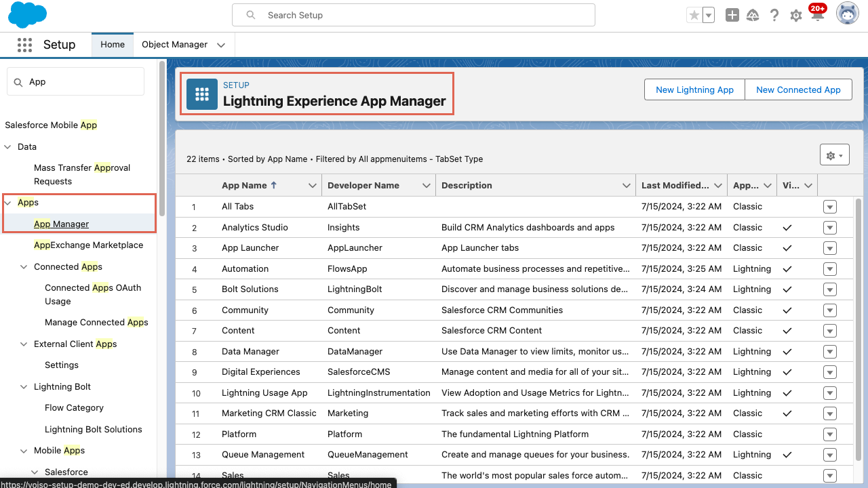
Task: Switch to the Home tab
Action: tap(113, 45)
